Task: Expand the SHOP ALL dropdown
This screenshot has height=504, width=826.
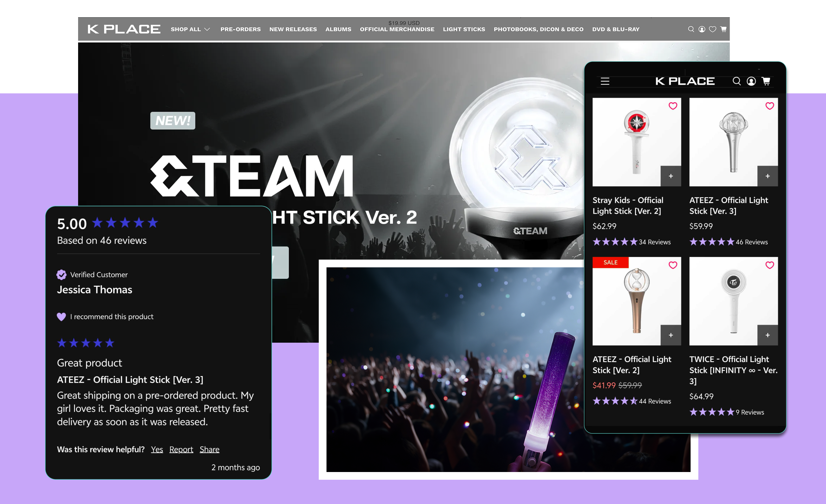Action: (x=190, y=30)
